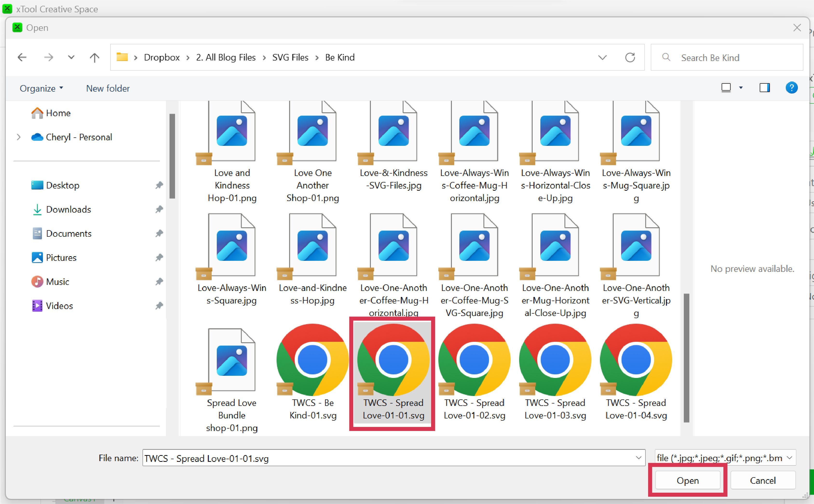Open the file type filter dropdown
This screenshot has width=814, height=504.
pyautogui.click(x=725, y=458)
